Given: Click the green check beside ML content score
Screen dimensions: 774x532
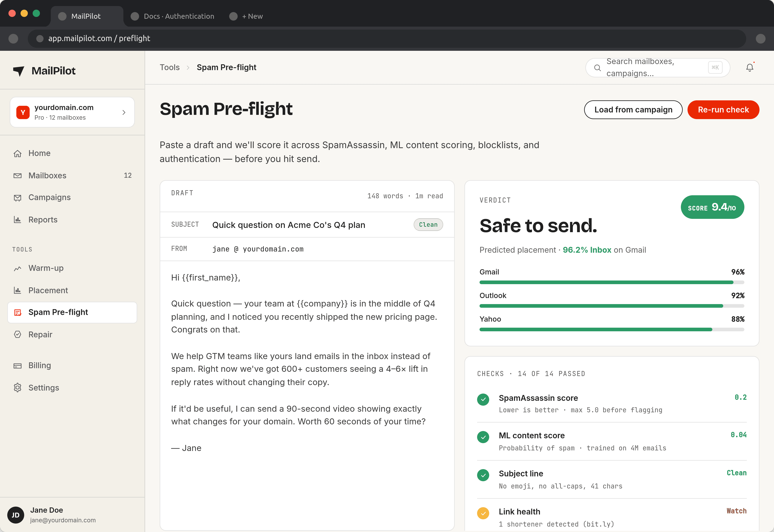Looking at the screenshot, I should pyautogui.click(x=483, y=437).
